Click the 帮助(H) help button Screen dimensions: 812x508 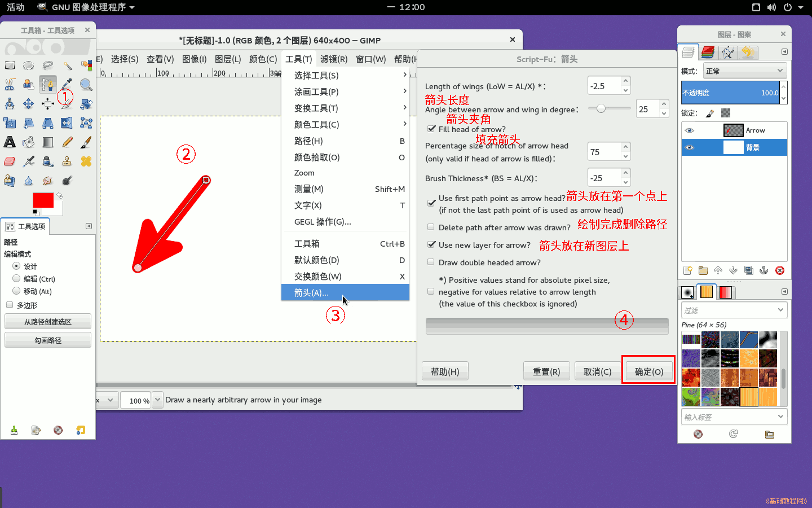tap(445, 371)
